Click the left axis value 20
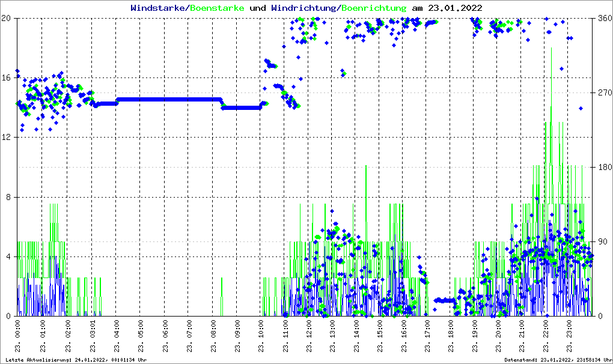Image resolution: width=613 pixels, height=364 pixels. (x=6, y=18)
